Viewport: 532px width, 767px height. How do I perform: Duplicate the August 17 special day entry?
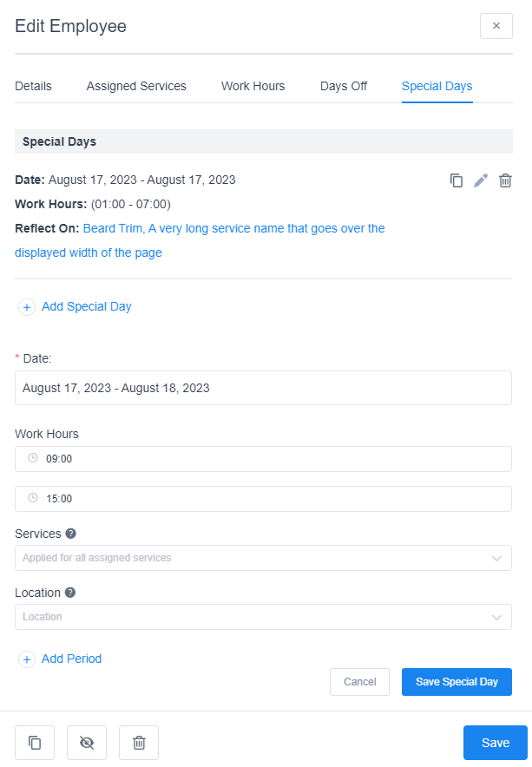tap(456, 180)
